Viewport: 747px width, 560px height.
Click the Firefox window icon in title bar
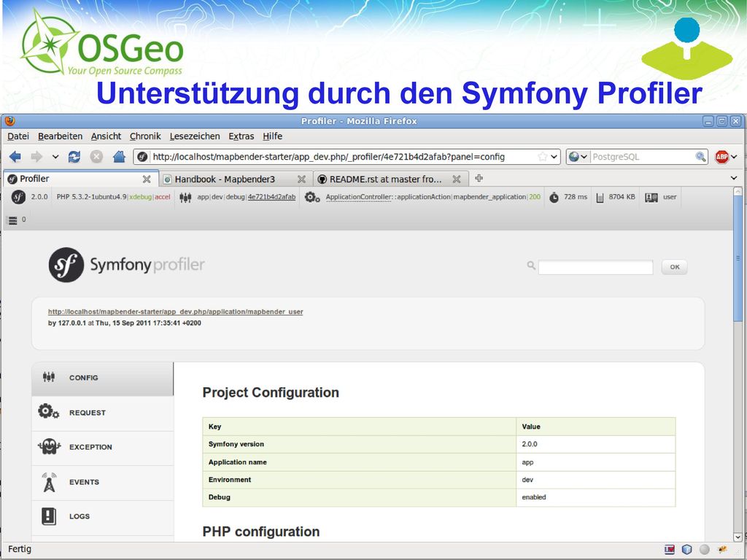tap(9, 121)
